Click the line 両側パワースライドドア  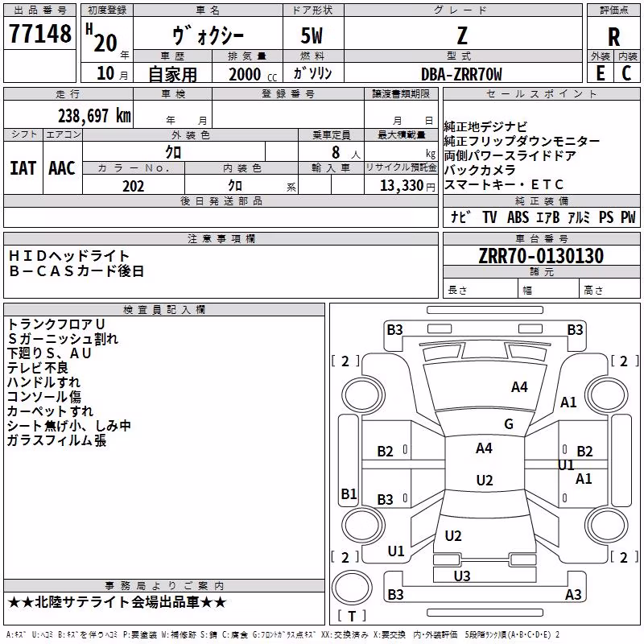[x=510, y=155]
